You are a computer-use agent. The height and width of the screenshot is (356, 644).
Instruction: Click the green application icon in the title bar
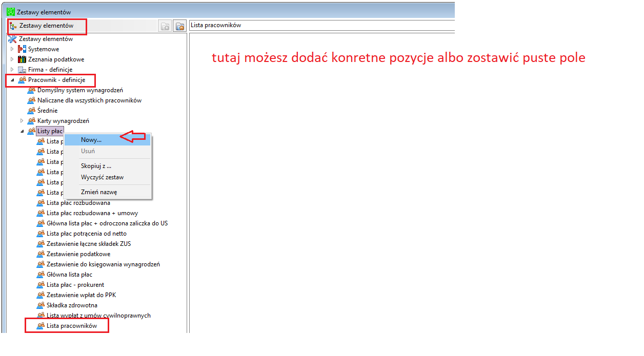(x=11, y=12)
